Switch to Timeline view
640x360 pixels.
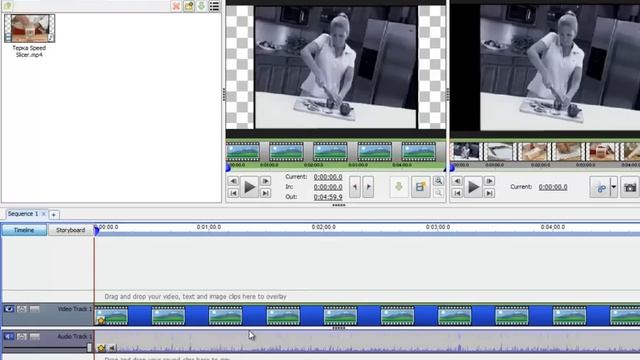point(24,230)
